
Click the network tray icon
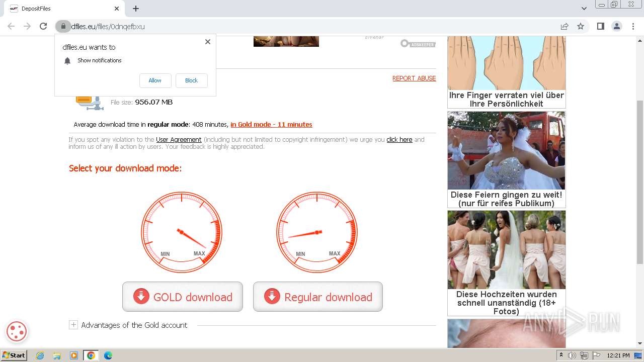pyautogui.click(x=584, y=355)
